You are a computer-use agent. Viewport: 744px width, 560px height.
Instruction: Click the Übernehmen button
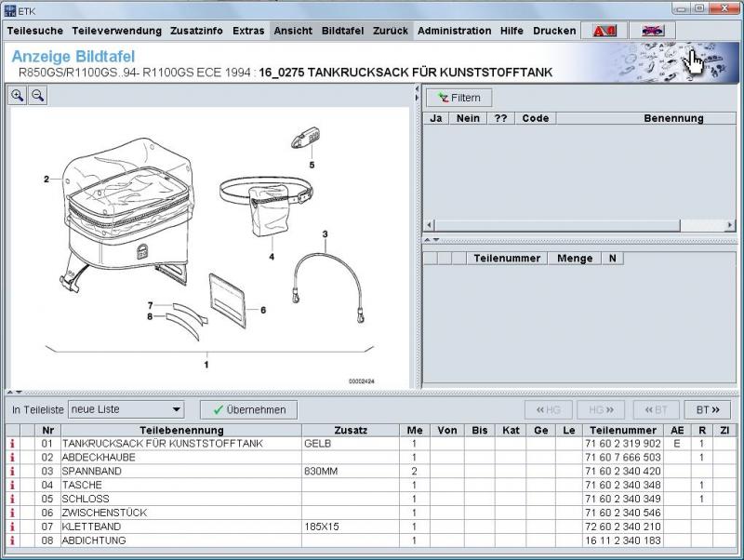click(x=248, y=410)
